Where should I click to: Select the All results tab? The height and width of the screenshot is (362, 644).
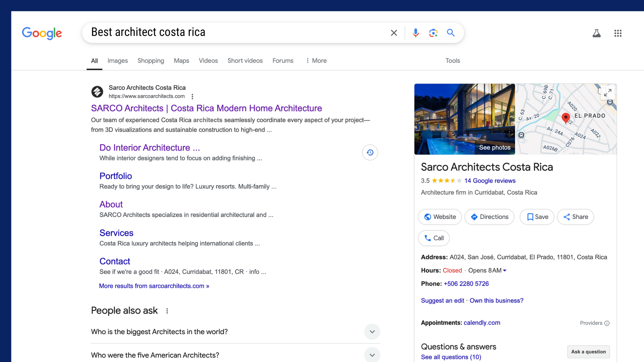click(94, 61)
